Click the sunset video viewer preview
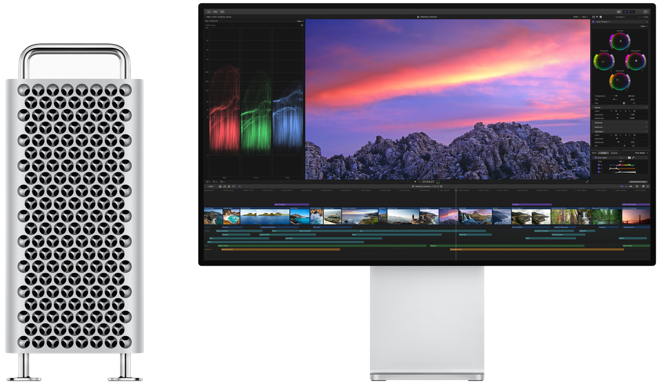Viewport: 660px width, 387px height. (447, 99)
